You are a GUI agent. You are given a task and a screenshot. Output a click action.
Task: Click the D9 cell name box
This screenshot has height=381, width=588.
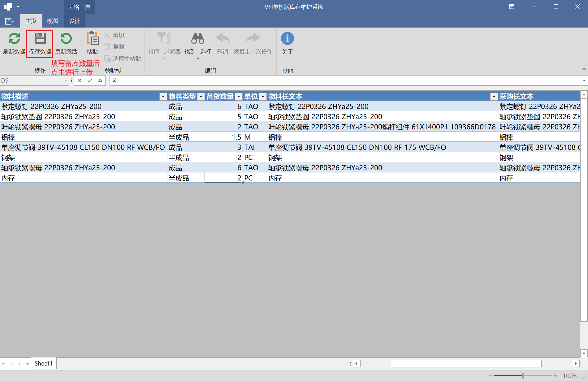tap(31, 80)
